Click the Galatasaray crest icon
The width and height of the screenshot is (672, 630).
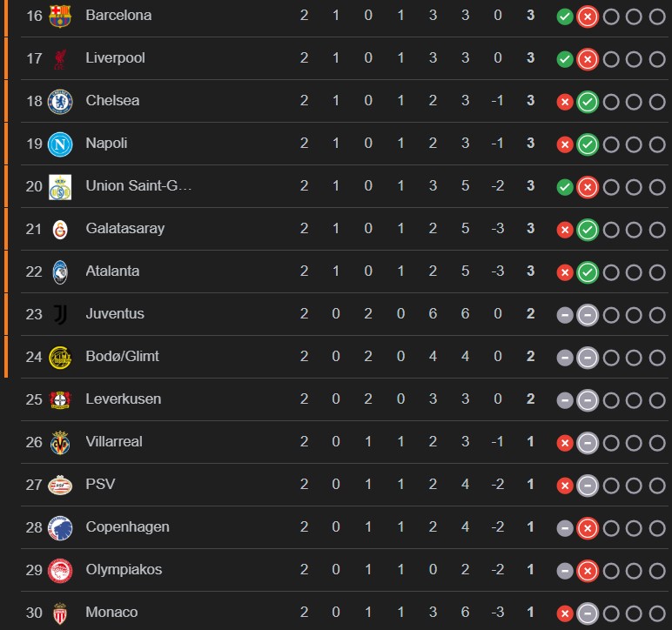60,229
